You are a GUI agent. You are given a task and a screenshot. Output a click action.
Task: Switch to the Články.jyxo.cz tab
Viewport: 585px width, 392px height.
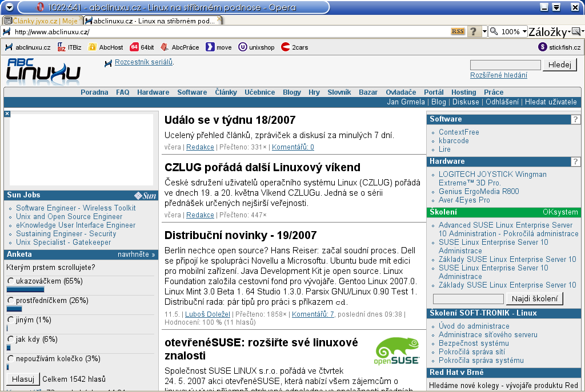pyautogui.click(x=42, y=21)
